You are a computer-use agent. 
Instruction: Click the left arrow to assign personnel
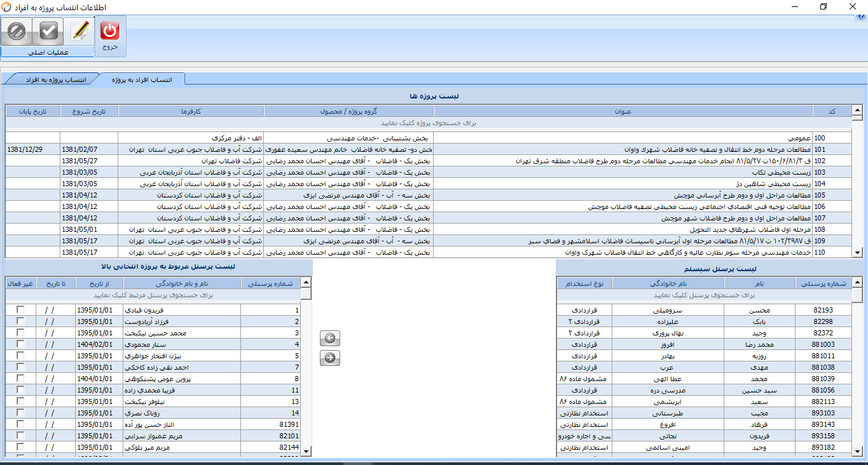[330, 338]
